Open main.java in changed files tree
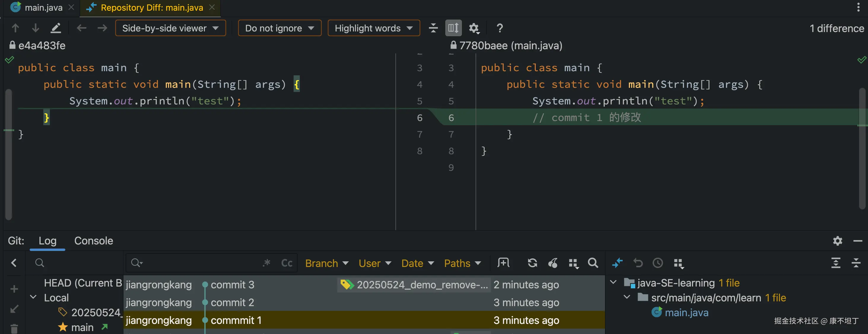Image resolution: width=868 pixels, height=334 pixels. pos(686,312)
